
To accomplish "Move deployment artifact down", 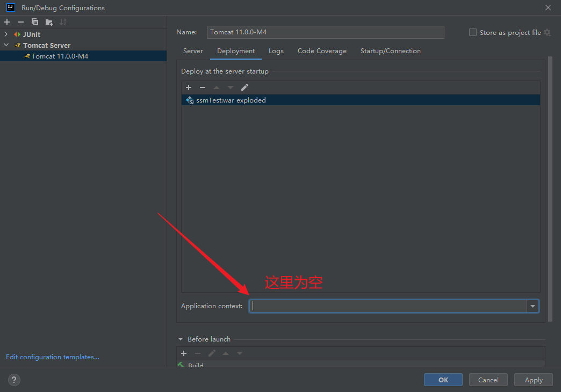I will click(231, 88).
